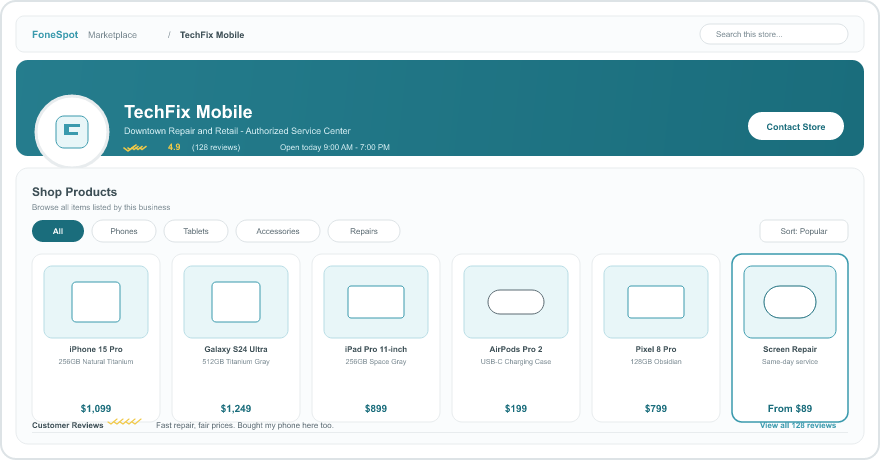Click the TechFix Mobile store logo icon
The height and width of the screenshot is (460, 880).
pyautogui.click(x=72, y=131)
